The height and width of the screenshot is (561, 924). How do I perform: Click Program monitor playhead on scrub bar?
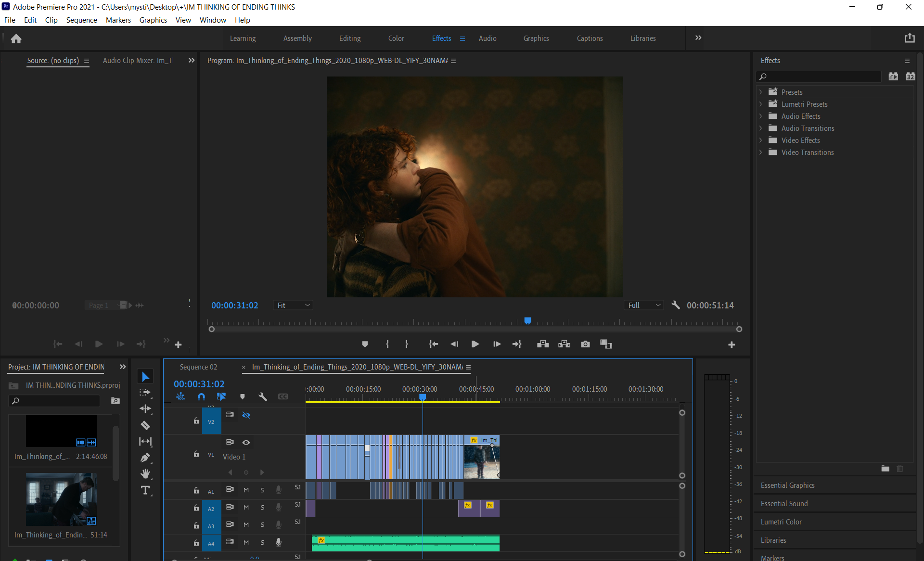click(x=527, y=320)
